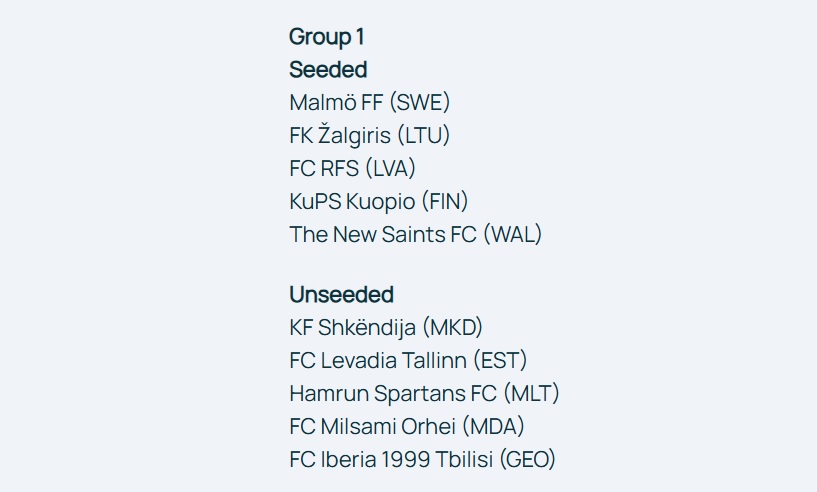
Task: Click the (MLT) country code
Action: coord(531,393)
